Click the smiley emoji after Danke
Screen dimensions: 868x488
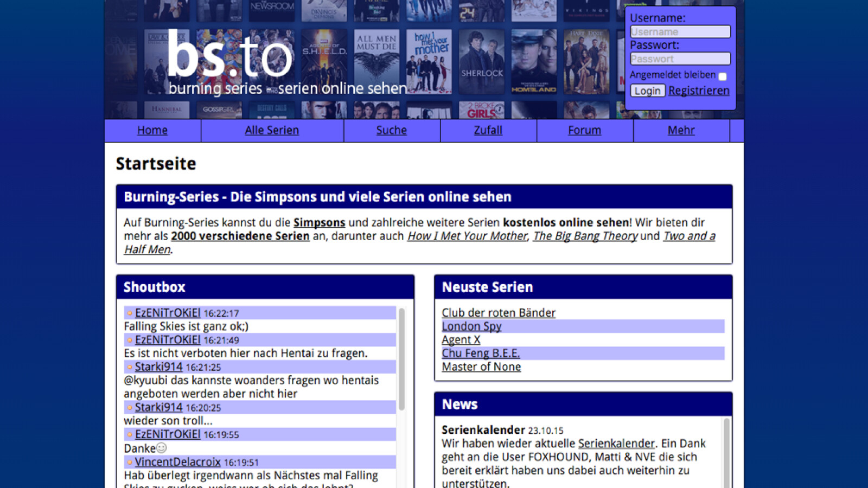[x=162, y=448]
